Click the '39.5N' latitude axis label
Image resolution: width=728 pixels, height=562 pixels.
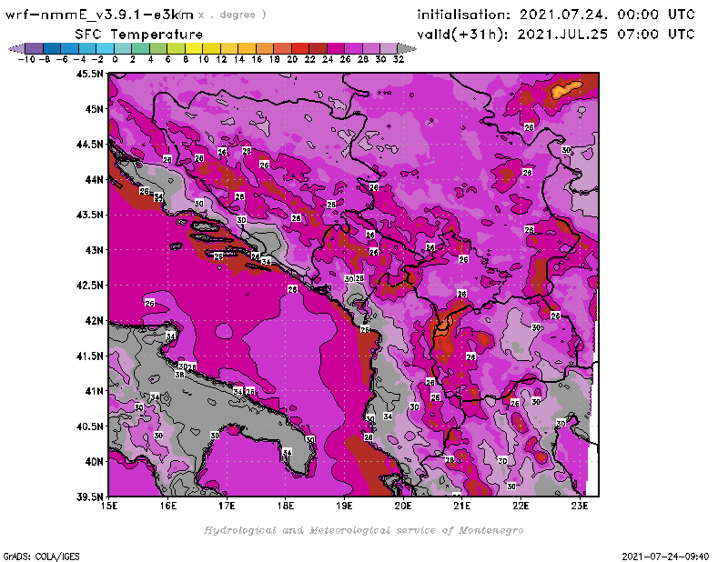tap(89, 497)
